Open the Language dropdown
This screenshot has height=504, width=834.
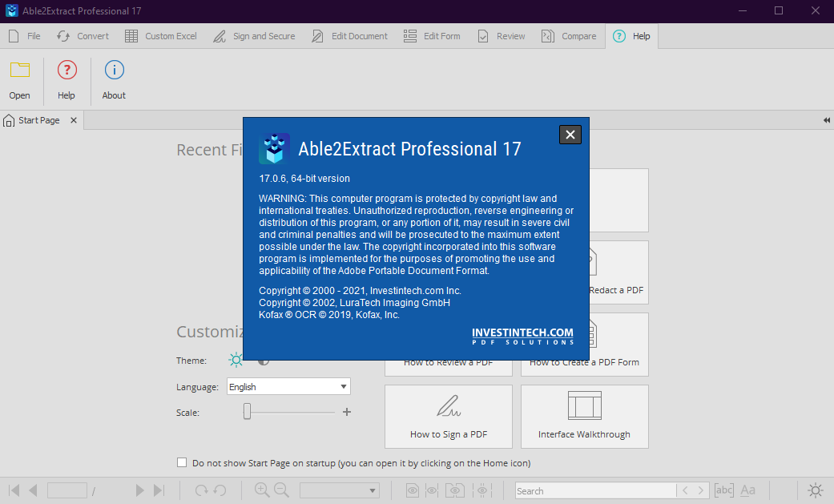[288, 386]
